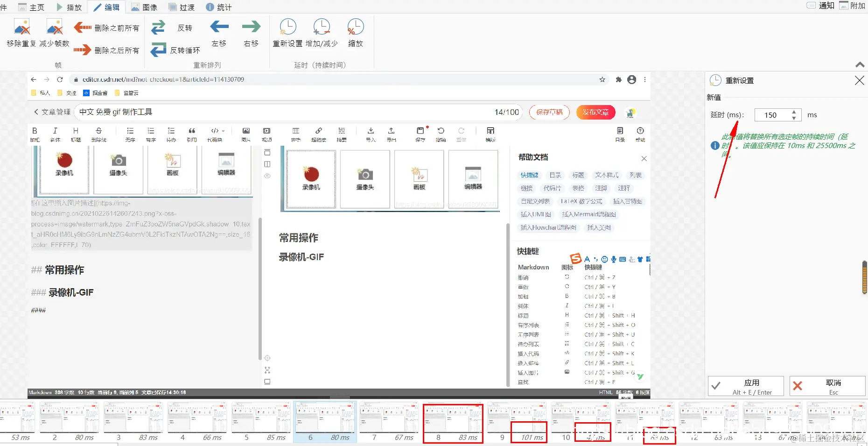Delete all frames before current (删除之前所有)
Screen dimensions: 868x446
[106, 28]
